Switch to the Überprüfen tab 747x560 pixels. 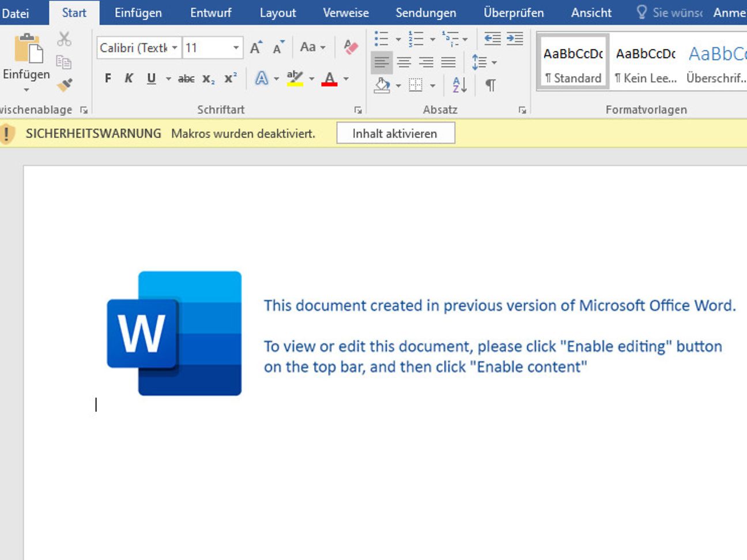pos(514,13)
